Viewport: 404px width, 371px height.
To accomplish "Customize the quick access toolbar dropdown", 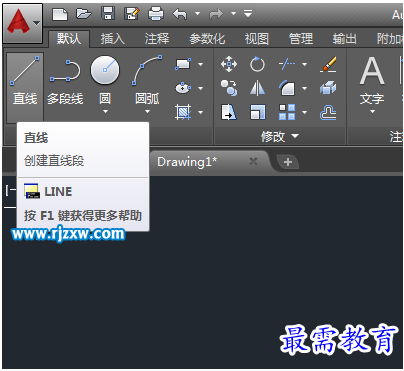I will [248, 14].
